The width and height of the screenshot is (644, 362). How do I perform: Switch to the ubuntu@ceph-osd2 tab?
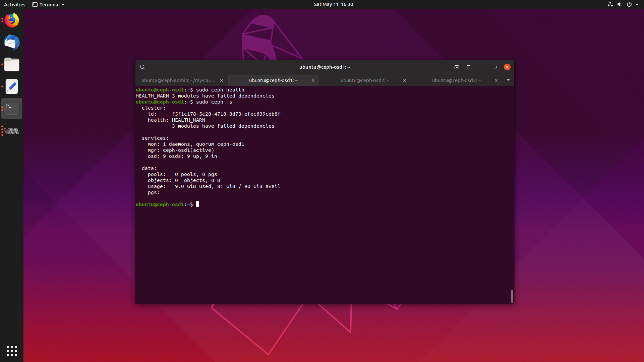pyautogui.click(x=365, y=80)
